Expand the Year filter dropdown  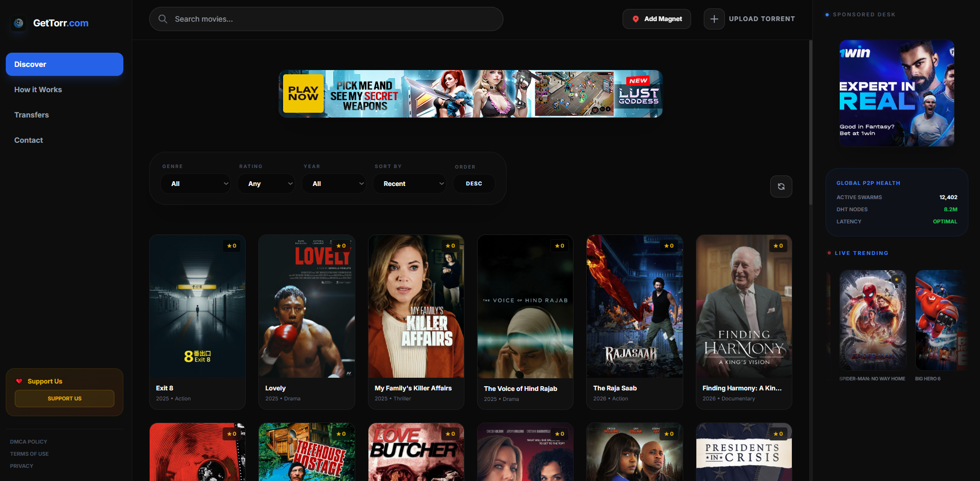[334, 183]
